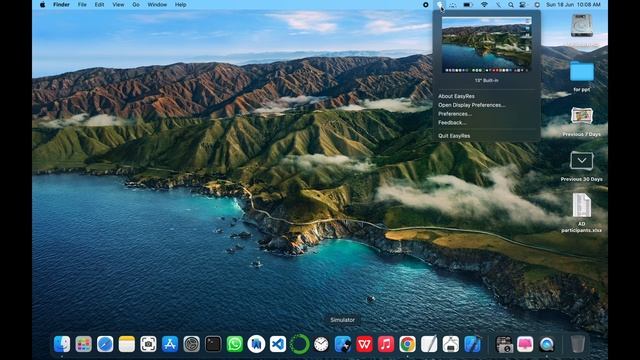Open WPS Office from the Dock
The image size is (640, 360).
(x=364, y=344)
